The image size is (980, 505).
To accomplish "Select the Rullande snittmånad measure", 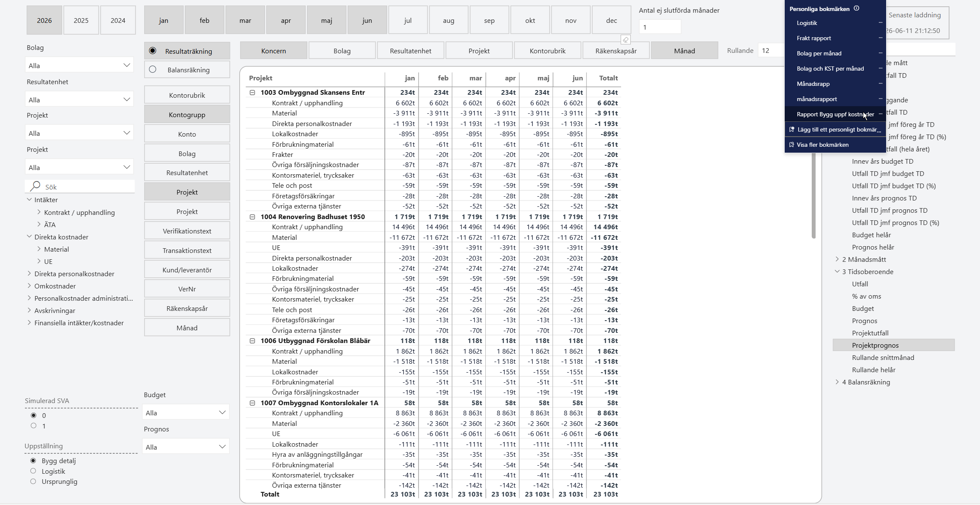I will click(883, 357).
